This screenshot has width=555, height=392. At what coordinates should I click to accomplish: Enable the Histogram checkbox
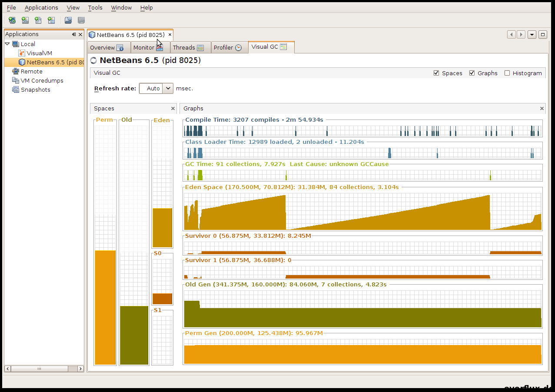point(507,73)
